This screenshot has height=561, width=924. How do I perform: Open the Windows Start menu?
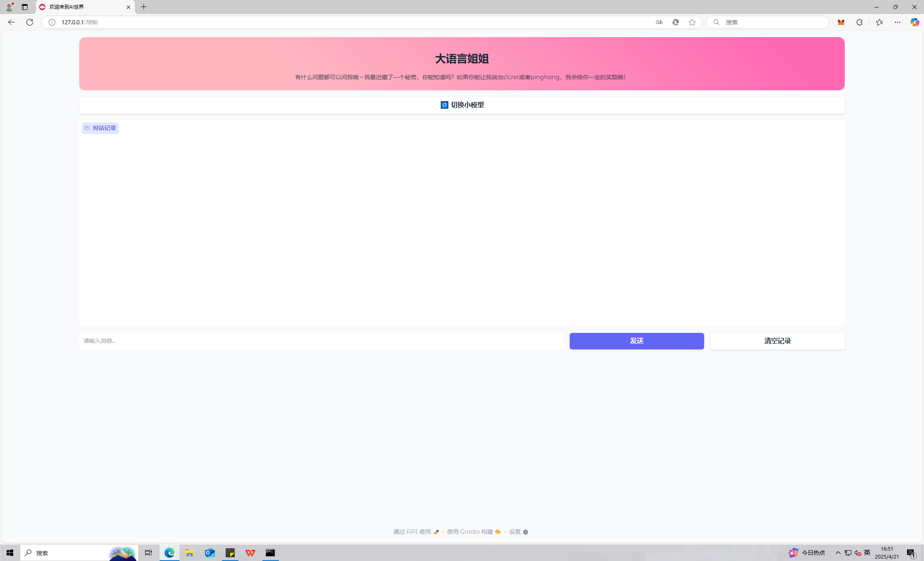[10, 553]
